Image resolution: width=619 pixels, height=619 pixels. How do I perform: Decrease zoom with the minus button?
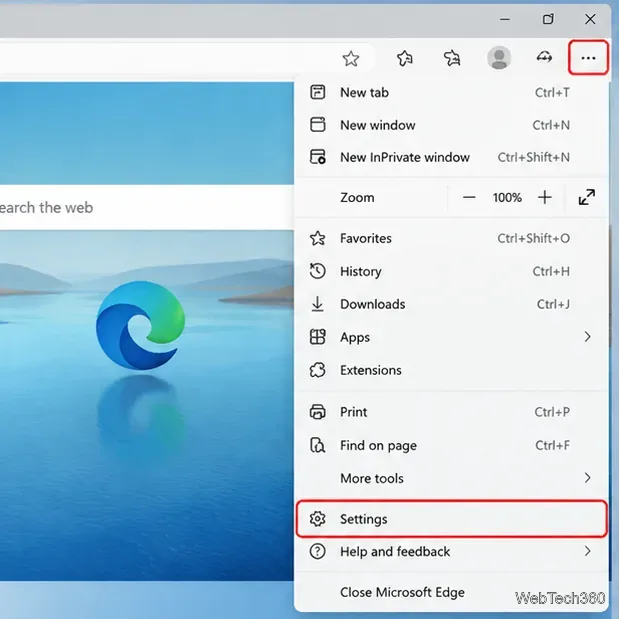[469, 197]
